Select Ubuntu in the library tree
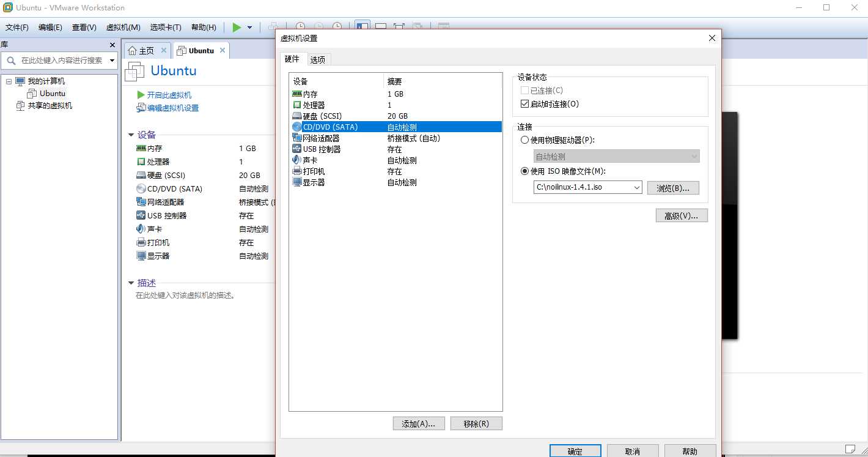 [x=53, y=94]
